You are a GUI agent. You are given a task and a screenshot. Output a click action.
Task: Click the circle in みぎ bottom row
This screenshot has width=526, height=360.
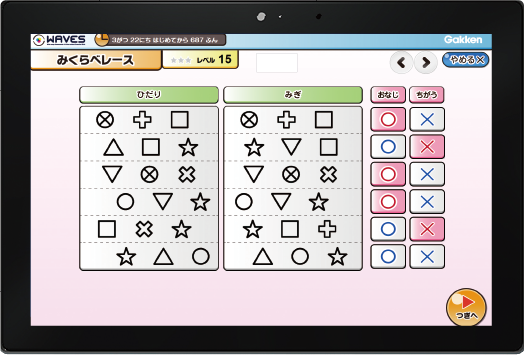300,257
